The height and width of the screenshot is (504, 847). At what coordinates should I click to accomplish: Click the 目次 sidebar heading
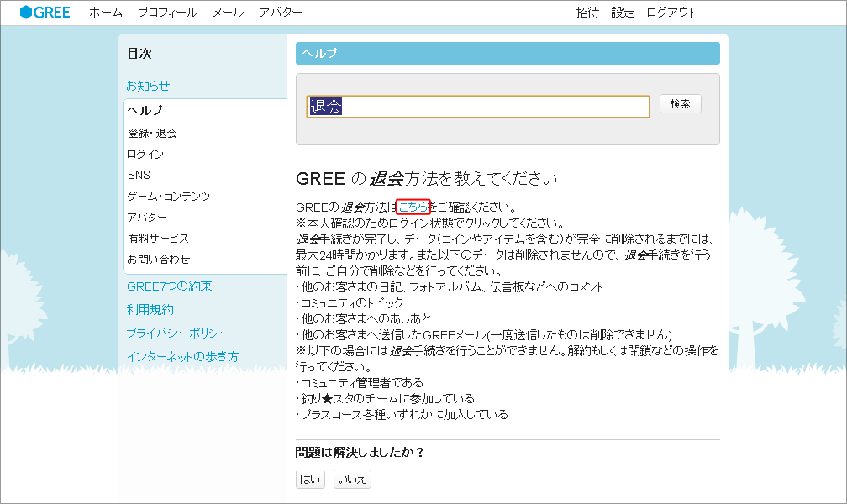tap(139, 54)
